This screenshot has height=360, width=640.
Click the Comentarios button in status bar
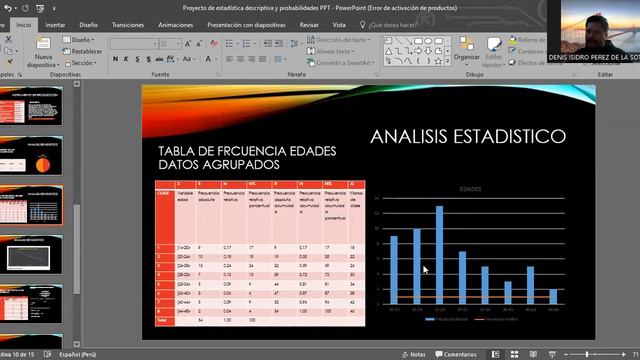pos(456,354)
